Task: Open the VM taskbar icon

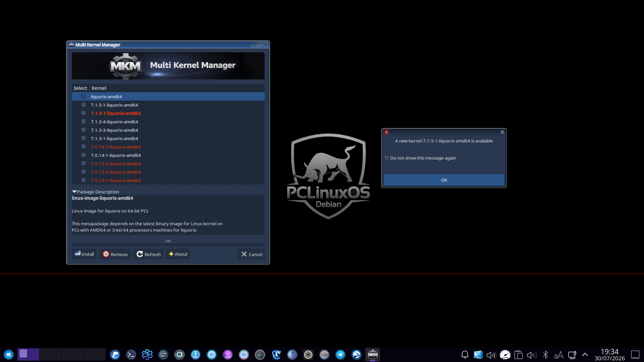Action: coord(324,355)
